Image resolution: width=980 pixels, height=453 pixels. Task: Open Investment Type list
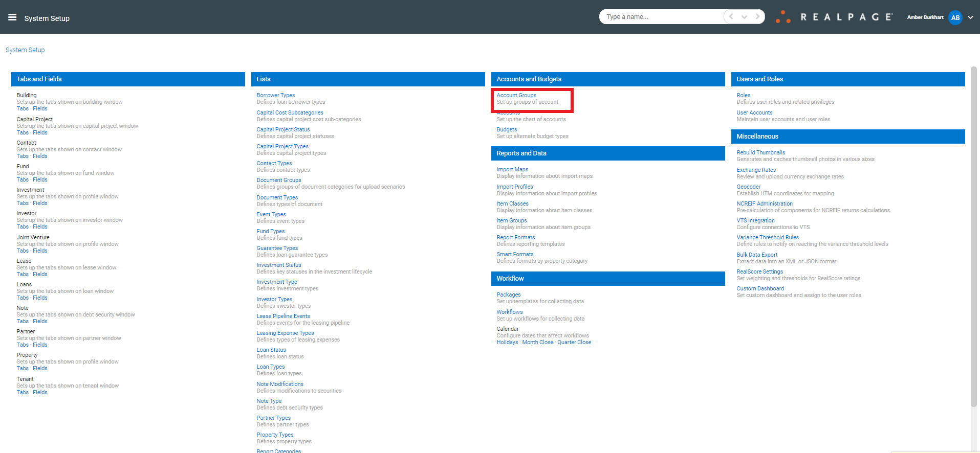[x=277, y=282]
